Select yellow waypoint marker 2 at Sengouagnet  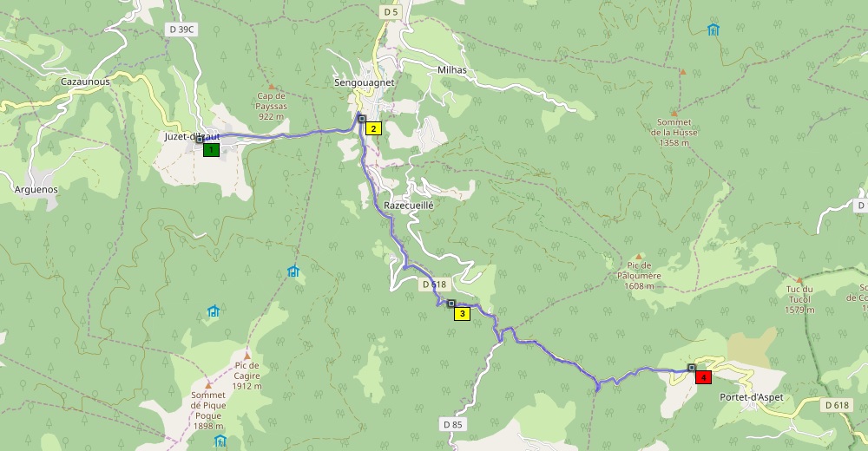tap(373, 129)
